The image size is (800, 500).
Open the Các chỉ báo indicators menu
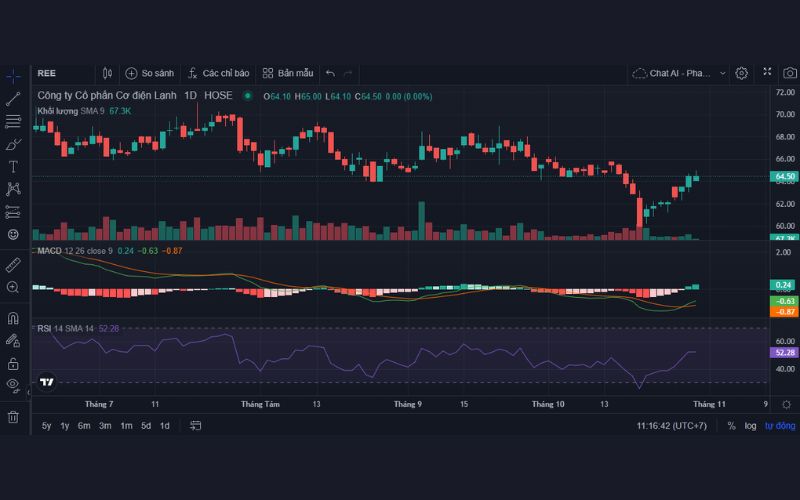click(218, 73)
